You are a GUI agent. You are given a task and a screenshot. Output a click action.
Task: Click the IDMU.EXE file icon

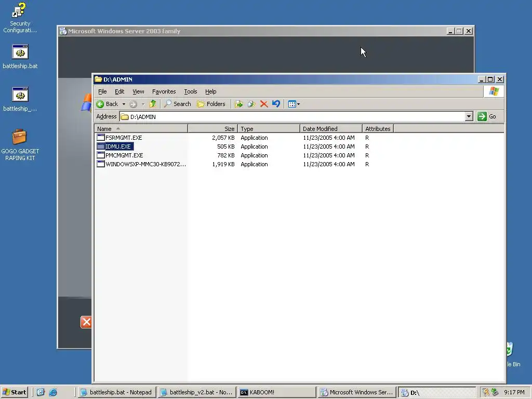(x=101, y=146)
